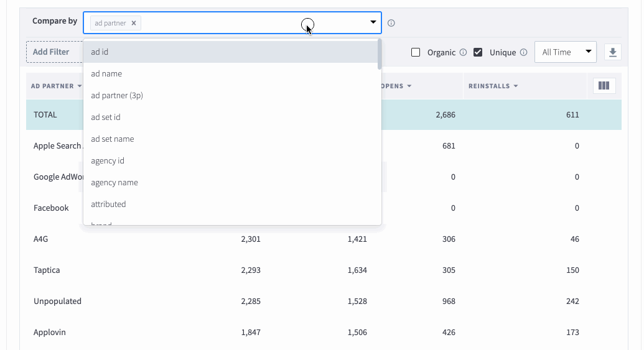Click the A4G row
The width and height of the screenshot is (644, 350).
tap(324, 239)
